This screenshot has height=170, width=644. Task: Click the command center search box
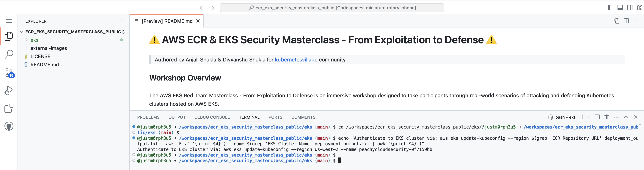(x=332, y=8)
